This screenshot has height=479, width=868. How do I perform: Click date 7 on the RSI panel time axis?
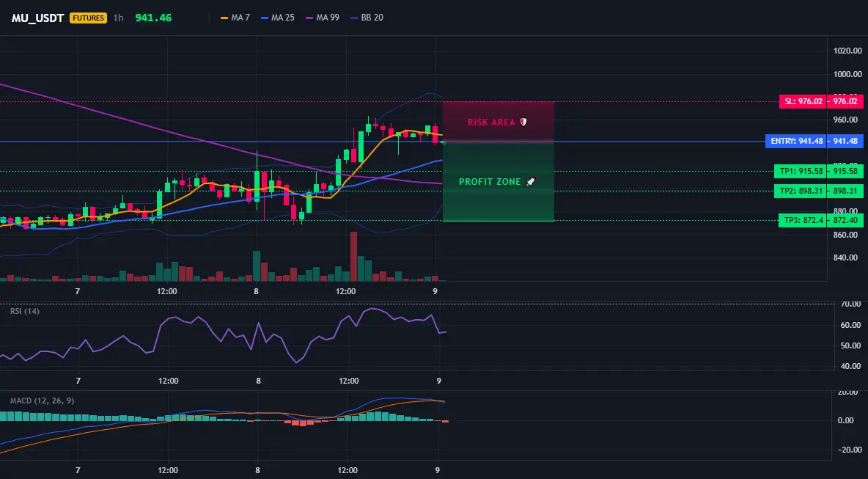click(x=78, y=381)
